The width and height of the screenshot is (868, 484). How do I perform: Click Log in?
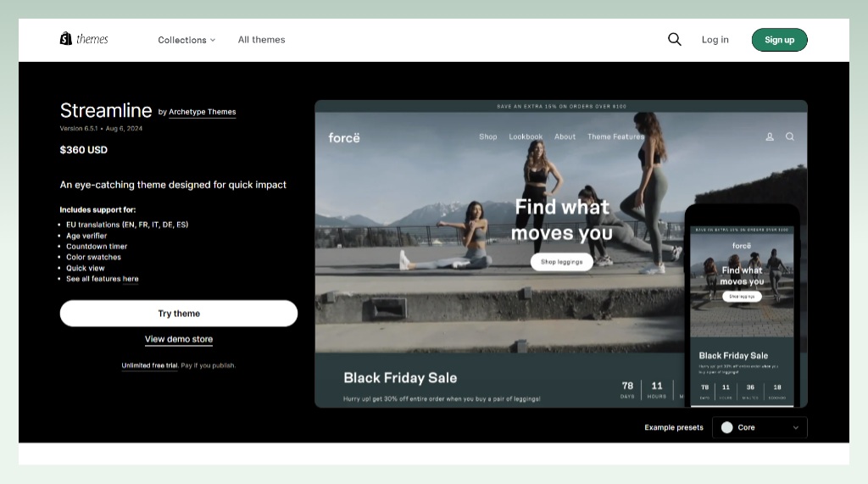pyautogui.click(x=715, y=40)
